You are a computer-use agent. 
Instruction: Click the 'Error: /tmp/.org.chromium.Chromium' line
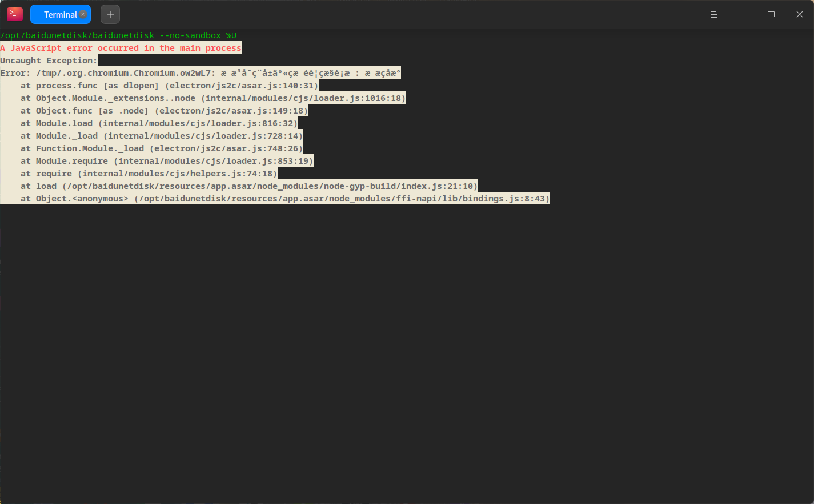tap(201, 73)
